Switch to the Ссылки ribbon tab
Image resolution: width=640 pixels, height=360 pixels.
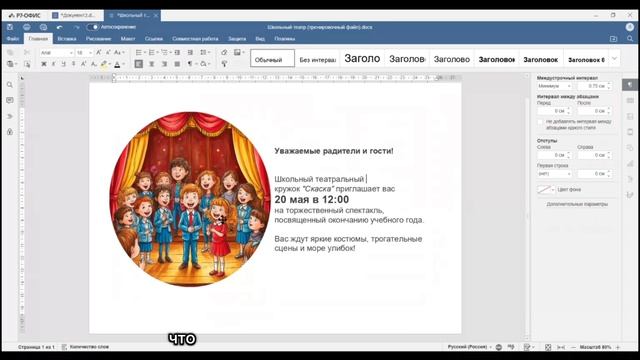(154, 39)
